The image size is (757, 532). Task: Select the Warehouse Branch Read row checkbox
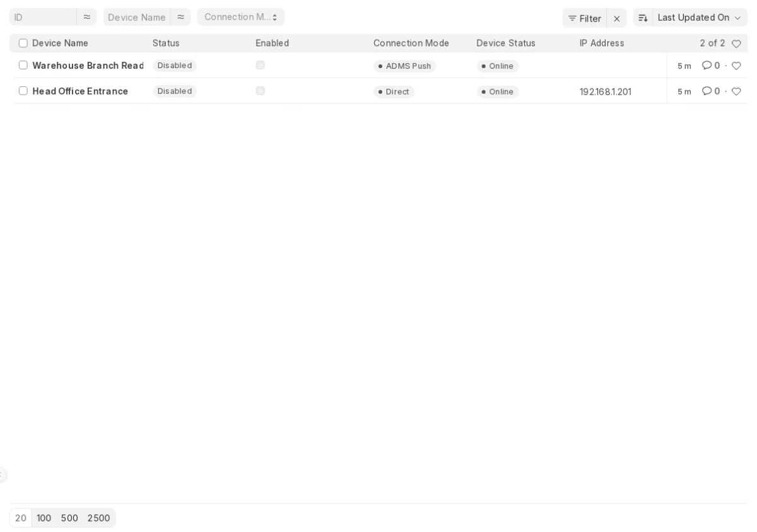tap(23, 65)
